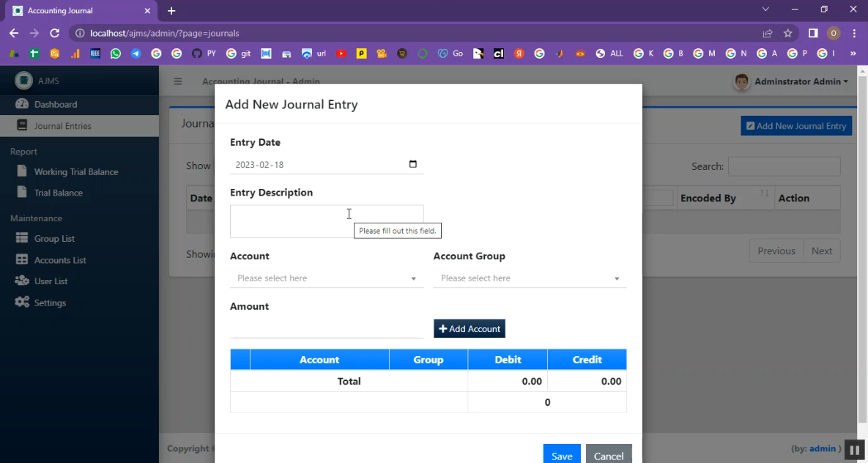
Task: Open the Dashboard sidebar icon
Action: click(21, 104)
